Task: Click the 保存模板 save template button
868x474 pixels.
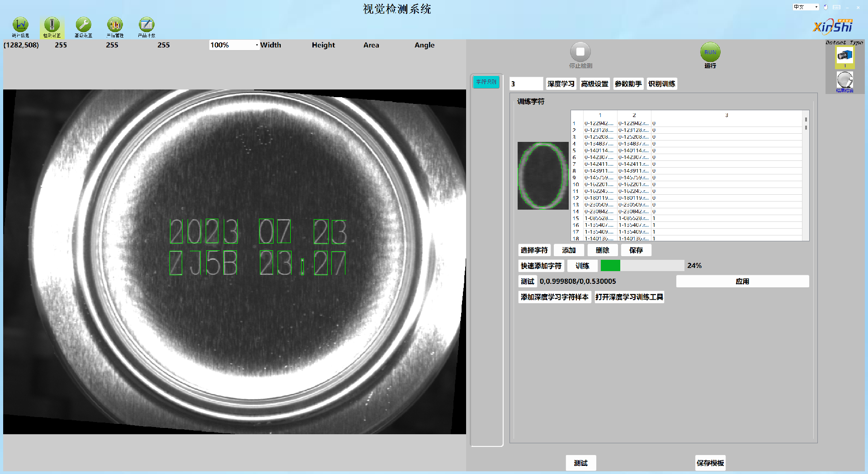Action: [710, 463]
